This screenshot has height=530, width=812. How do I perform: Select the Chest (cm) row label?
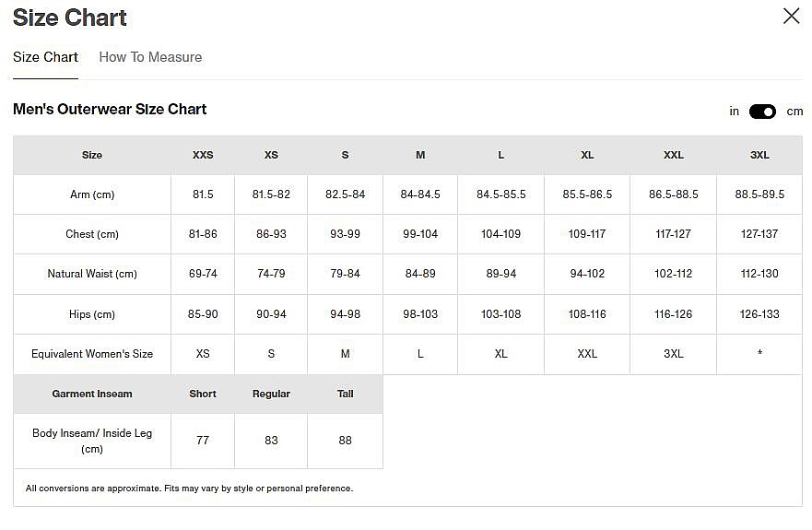pyautogui.click(x=92, y=234)
